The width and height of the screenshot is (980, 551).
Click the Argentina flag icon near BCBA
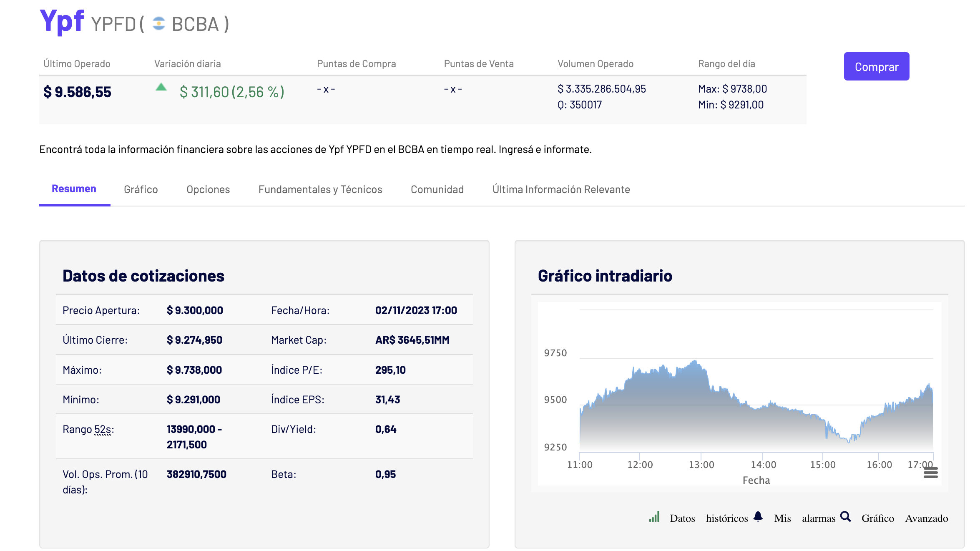(158, 24)
